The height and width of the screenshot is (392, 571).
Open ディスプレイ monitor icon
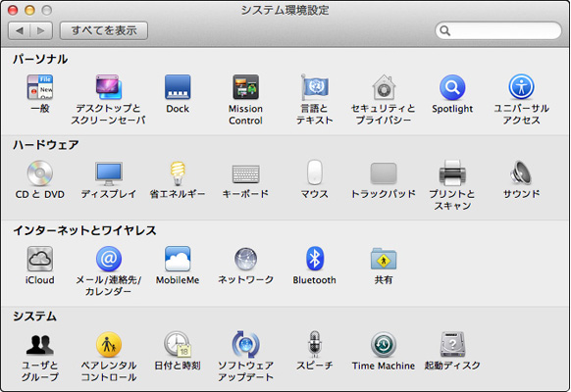[x=109, y=173]
